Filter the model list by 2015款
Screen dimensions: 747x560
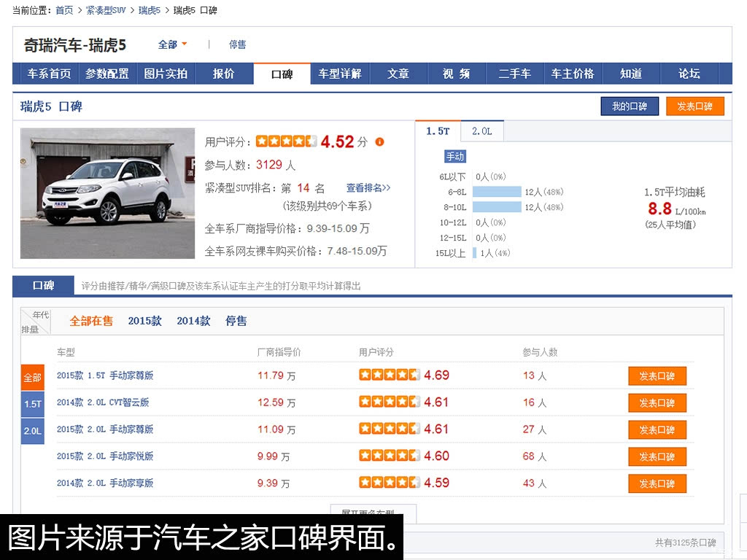(x=145, y=321)
